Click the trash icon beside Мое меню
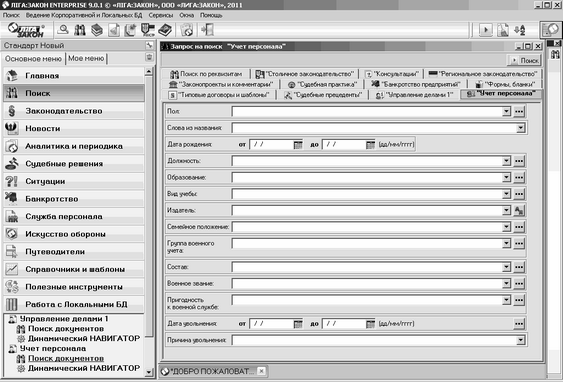This screenshot has width=563, height=382. click(149, 57)
